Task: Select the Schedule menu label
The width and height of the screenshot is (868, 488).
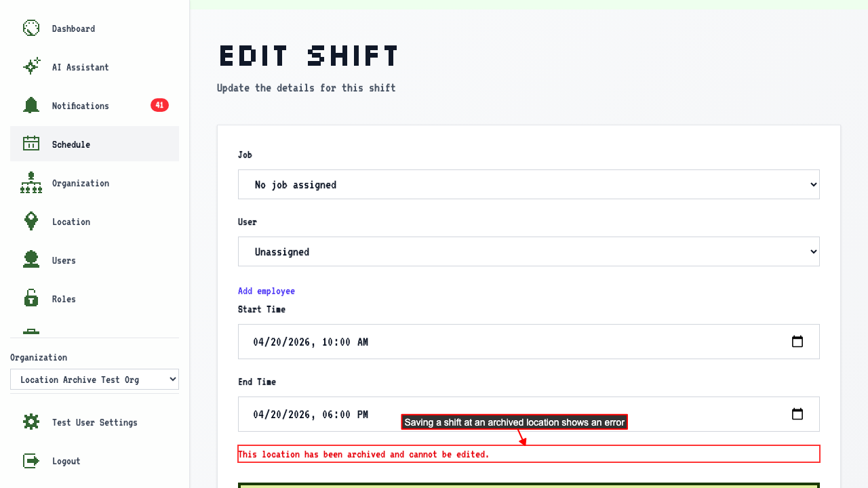Action: (x=71, y=144)
